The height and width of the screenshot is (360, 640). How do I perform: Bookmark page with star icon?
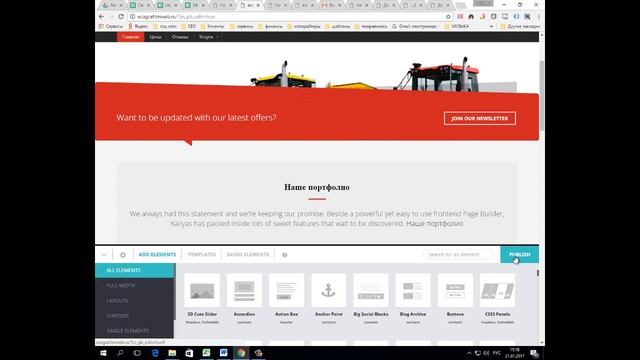coord(448,17)
